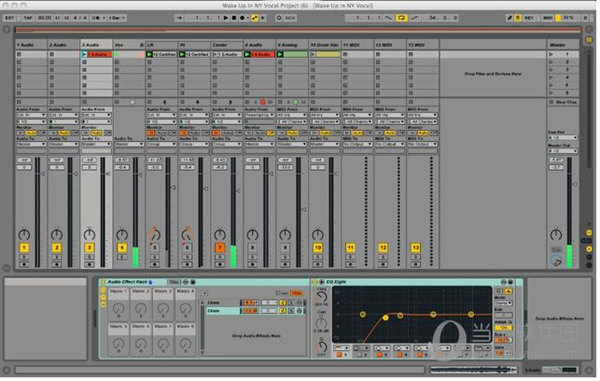Open track 1 Audio To Master dropdown
Viewport: 600px width, 381px height.
pyautogui.click(x=31, y=144)
